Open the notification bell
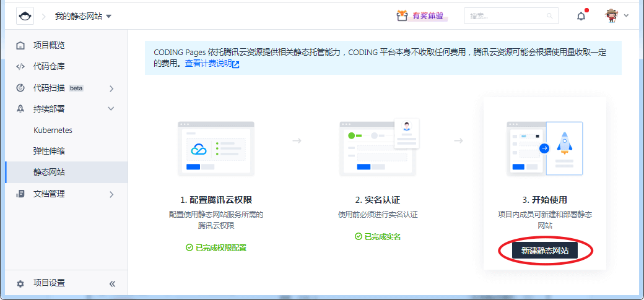Image resolution: width=644 pixels, height=300 pixels. coord(581,17)
